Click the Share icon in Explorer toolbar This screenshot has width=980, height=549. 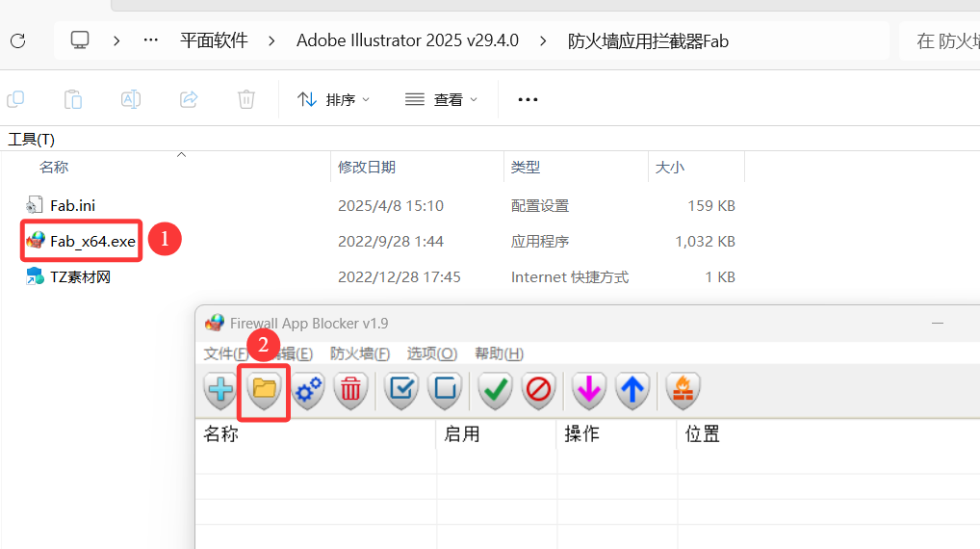[x=189, y=99]
